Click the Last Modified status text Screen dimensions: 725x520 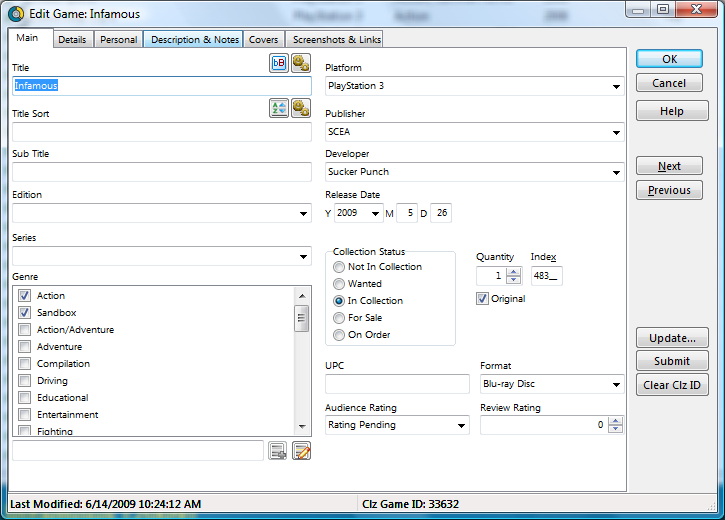105,504
